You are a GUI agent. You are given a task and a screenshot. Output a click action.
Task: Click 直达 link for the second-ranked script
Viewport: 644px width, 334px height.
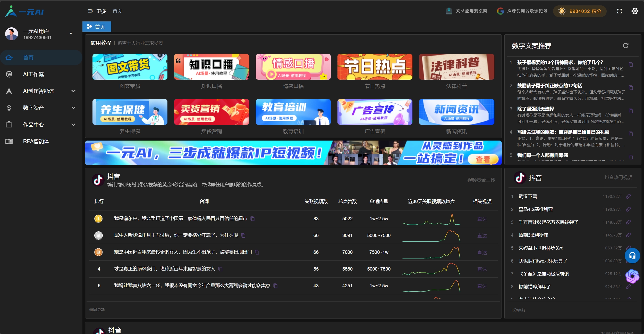point(482,235)
